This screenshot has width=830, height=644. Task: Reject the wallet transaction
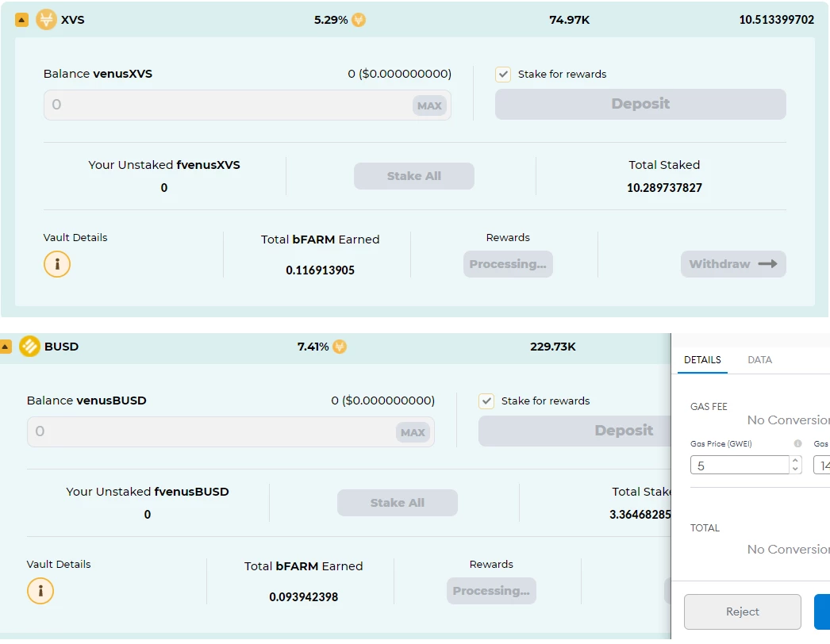tap(742, 611)
